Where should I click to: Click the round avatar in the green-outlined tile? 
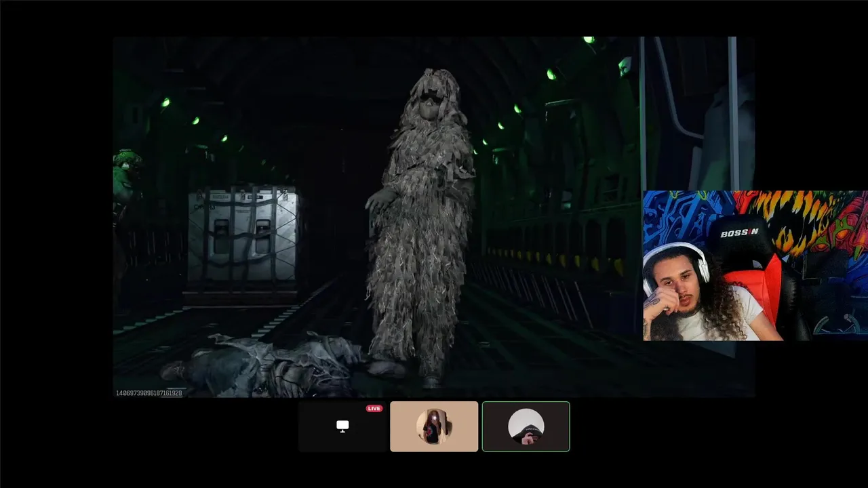[526, 426]
